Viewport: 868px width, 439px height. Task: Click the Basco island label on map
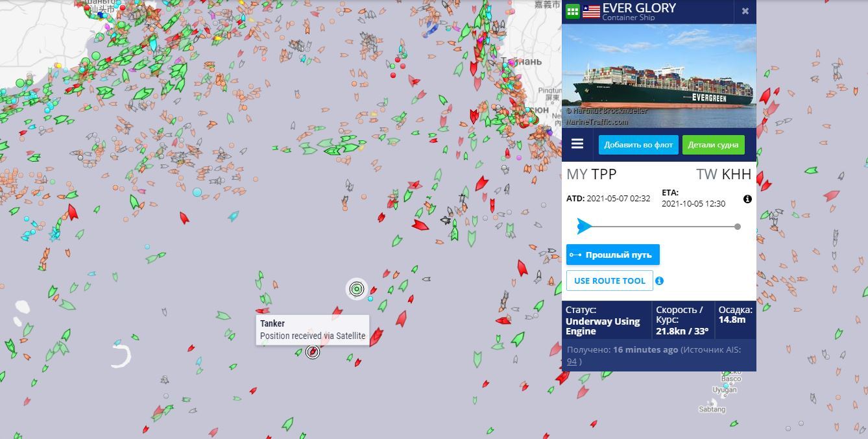731,379
